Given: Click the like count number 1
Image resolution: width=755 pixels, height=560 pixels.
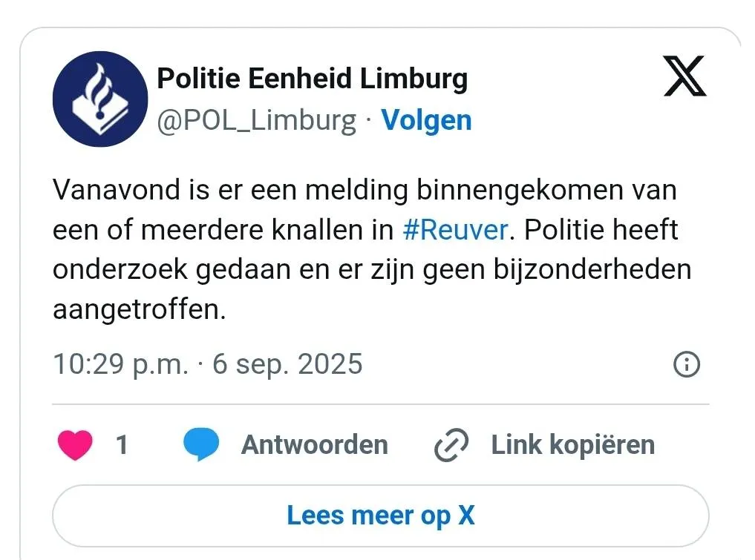Looking at the screenshot, I should pos(122,444).
